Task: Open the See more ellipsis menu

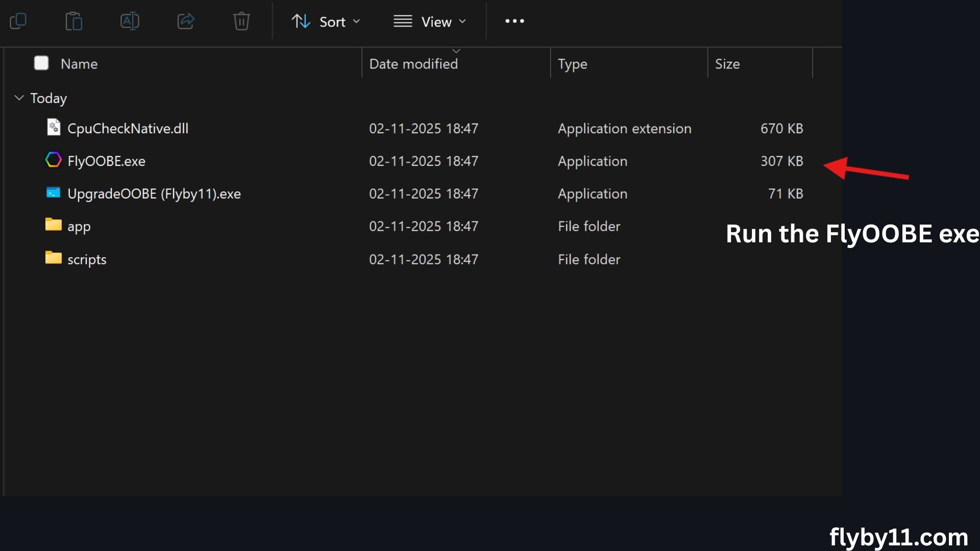Action: [x=514, y=21]
